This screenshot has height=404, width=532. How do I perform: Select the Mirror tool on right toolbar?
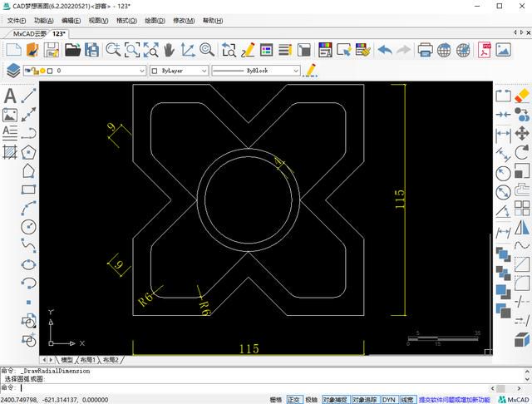point(522,227)
